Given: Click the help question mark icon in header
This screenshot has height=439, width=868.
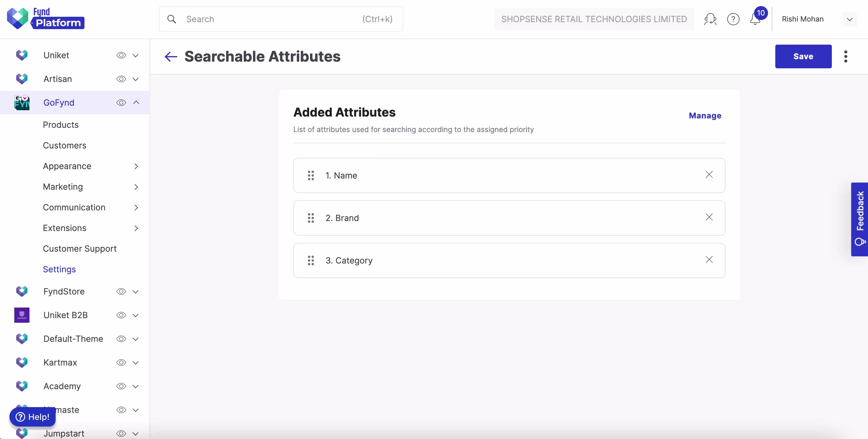Looking at the screenshot, I should pos(733,19).
